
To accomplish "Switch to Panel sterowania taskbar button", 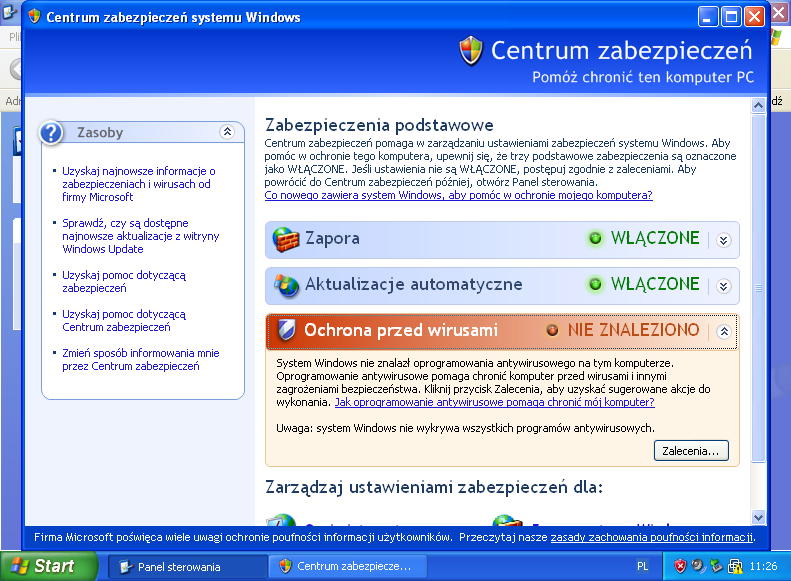I will (187, 567).
